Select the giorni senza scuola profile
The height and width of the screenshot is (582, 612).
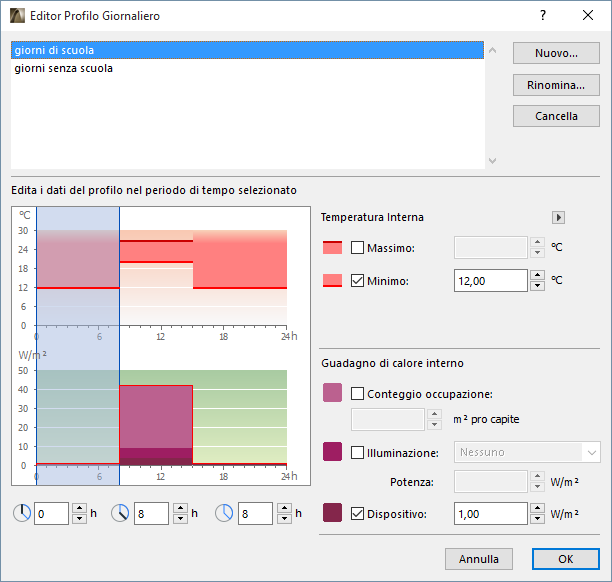click(247, 68)
